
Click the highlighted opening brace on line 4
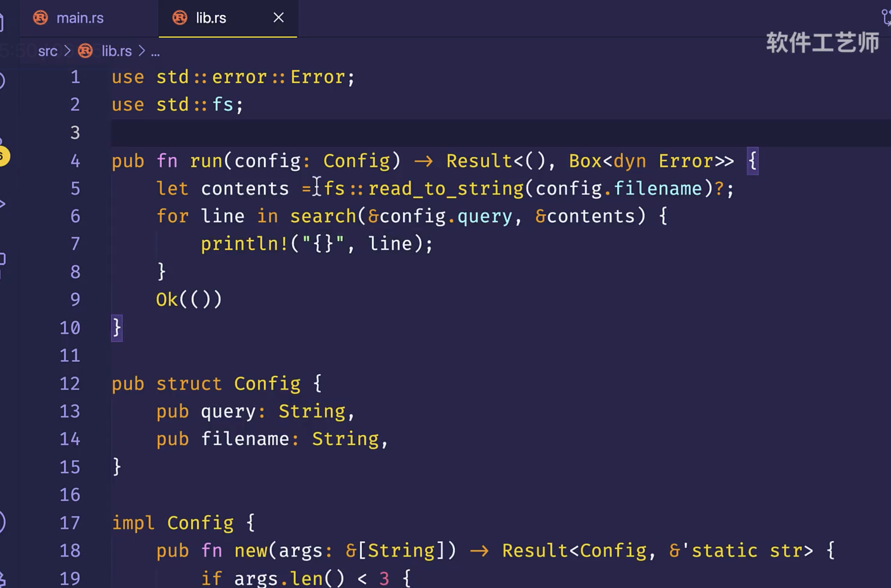pos(753,161)
